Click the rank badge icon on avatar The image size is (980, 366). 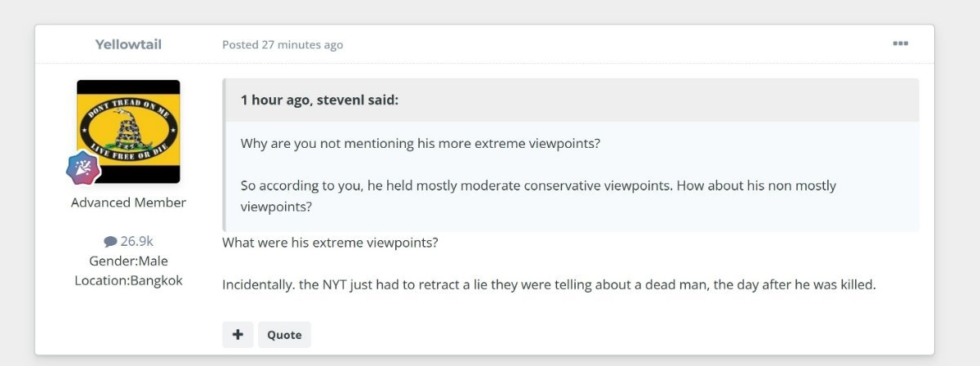(82, 168)
